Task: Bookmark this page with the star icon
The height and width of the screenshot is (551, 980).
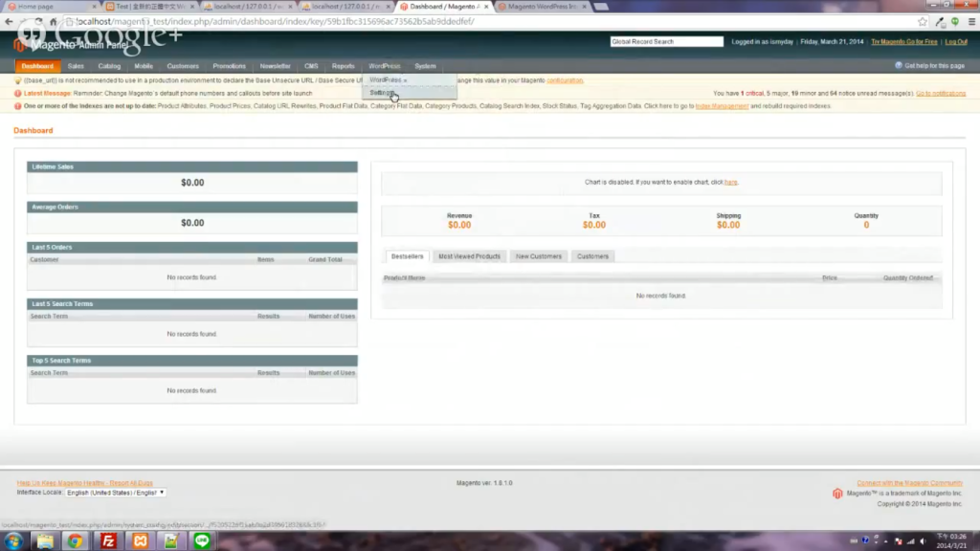Action: pyautogui.click(x=923, y=22)
